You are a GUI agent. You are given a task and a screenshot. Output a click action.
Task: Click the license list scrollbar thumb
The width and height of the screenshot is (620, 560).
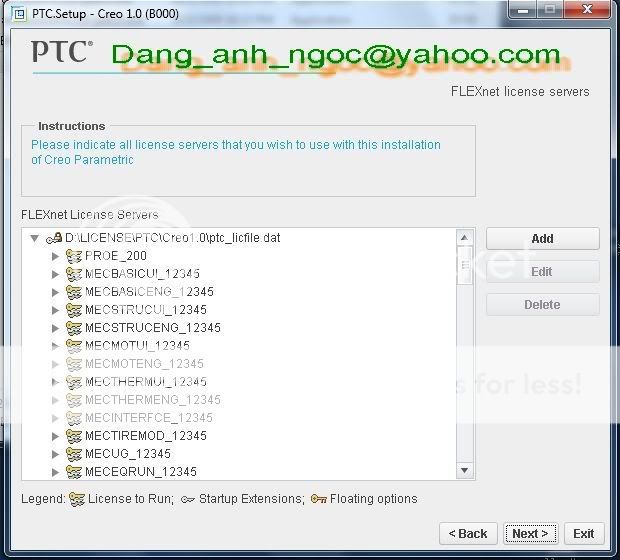(465, 265)
